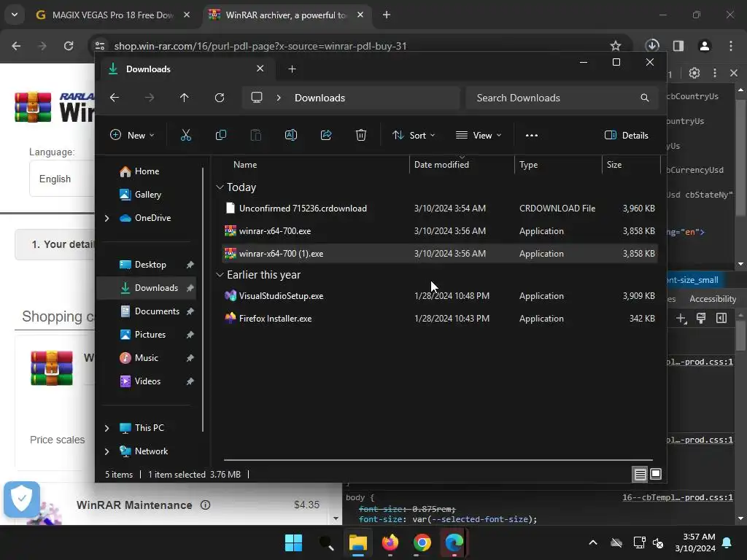Select VisualStudioSetup.exe file

(440, 296)
